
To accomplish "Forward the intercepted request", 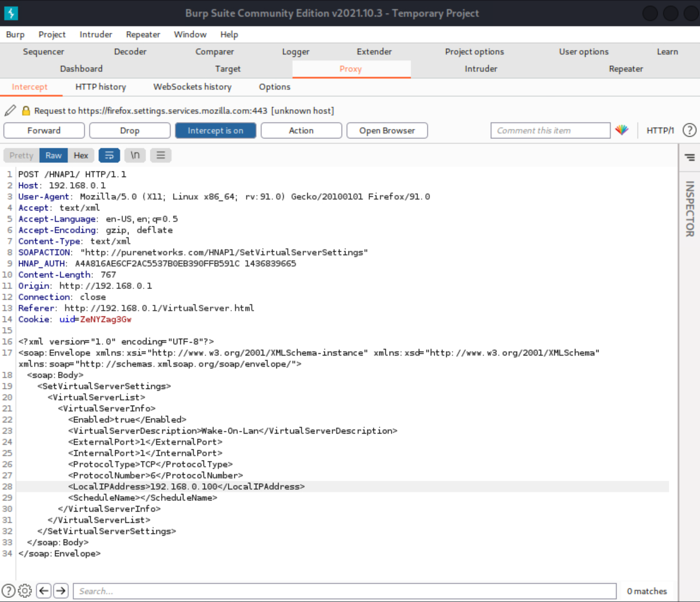I will click(x=44, y=130).
